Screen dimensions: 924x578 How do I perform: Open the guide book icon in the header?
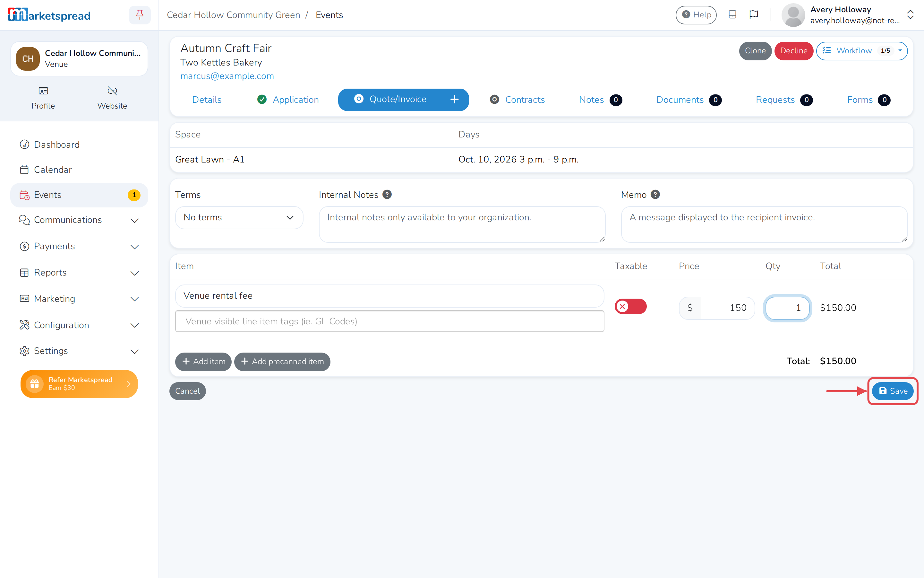(732, 14)
